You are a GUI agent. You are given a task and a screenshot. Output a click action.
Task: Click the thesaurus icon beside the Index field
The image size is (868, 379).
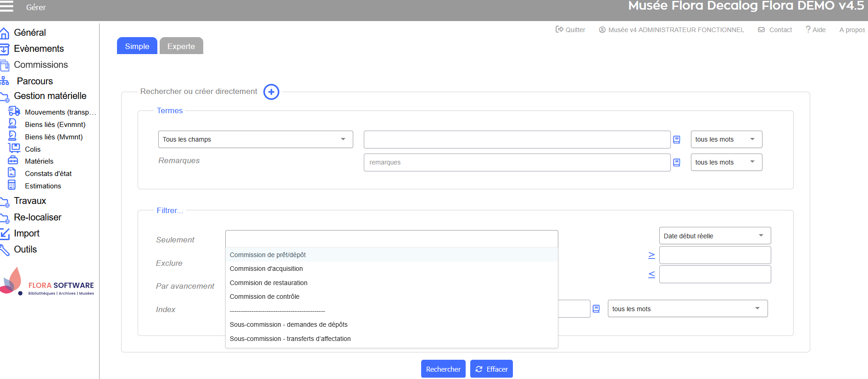[x=596, y=309]
